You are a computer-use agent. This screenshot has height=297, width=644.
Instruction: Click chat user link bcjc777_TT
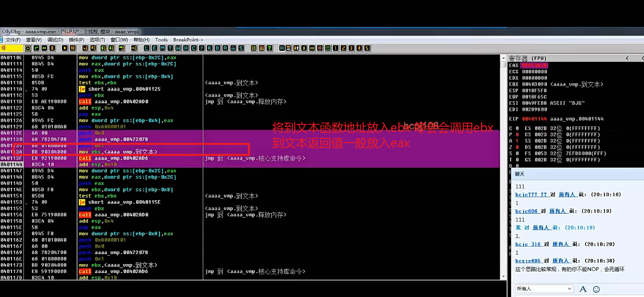click(x=532, y=195)
